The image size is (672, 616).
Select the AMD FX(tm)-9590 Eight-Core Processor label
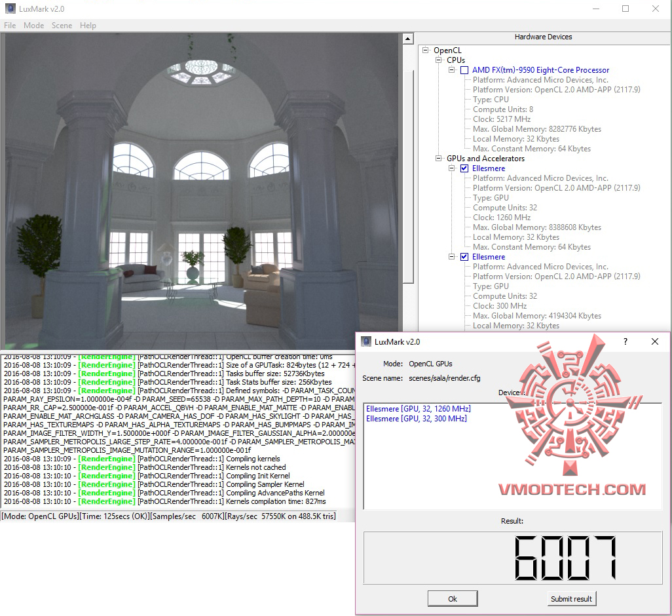(x=540, y=70)
